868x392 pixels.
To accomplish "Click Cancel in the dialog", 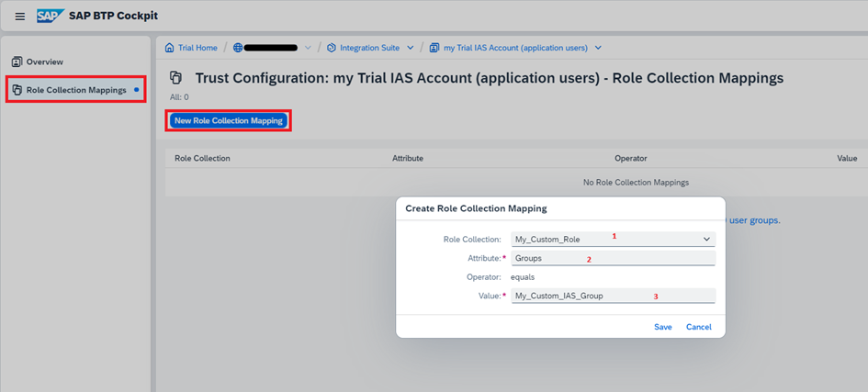I will pyautogui.click(x=699, y=327).
